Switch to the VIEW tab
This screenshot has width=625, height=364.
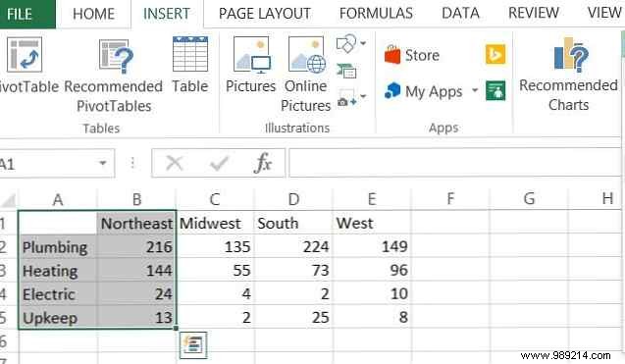[604, 13]
